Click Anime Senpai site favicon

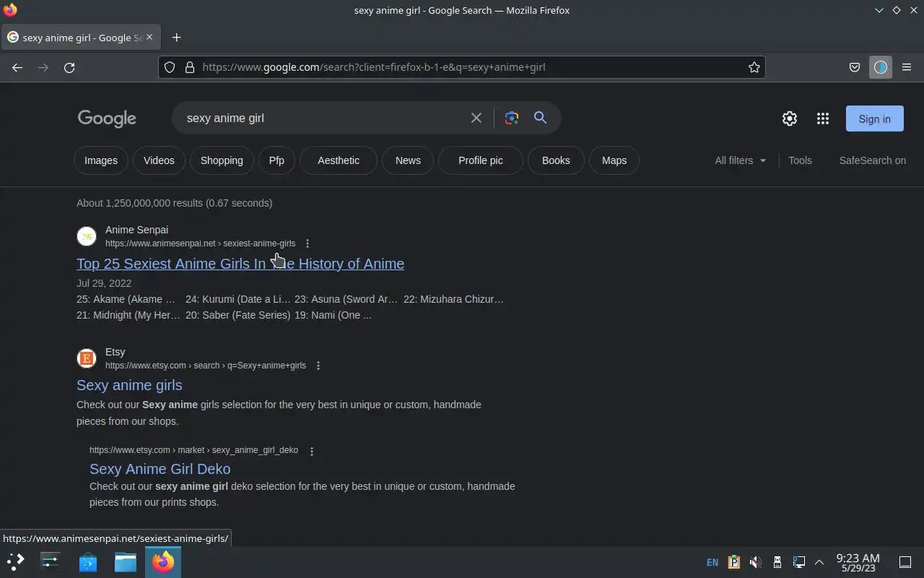point(87,236)
